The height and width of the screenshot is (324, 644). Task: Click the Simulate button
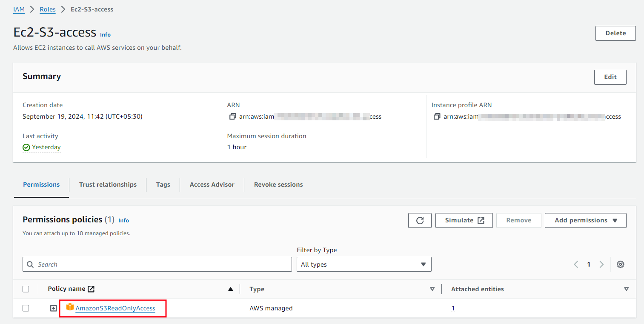464,220
